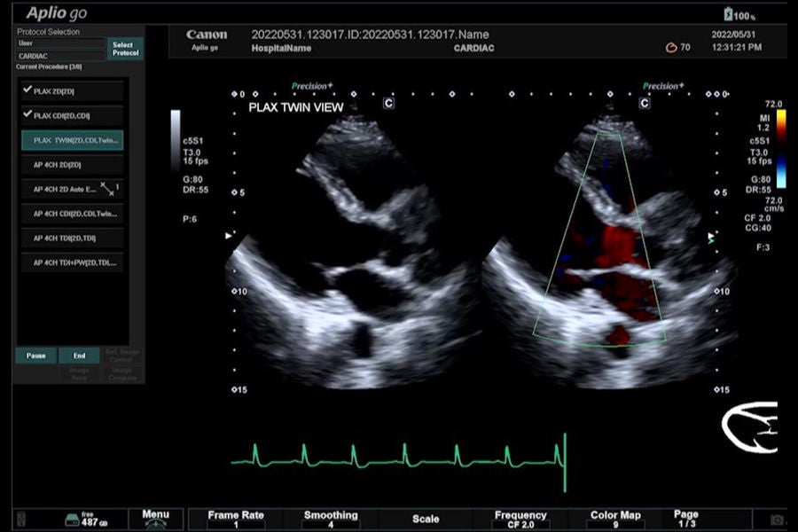Click the Select Protocol button
This screenshot has width=798, height=532.
125,49
